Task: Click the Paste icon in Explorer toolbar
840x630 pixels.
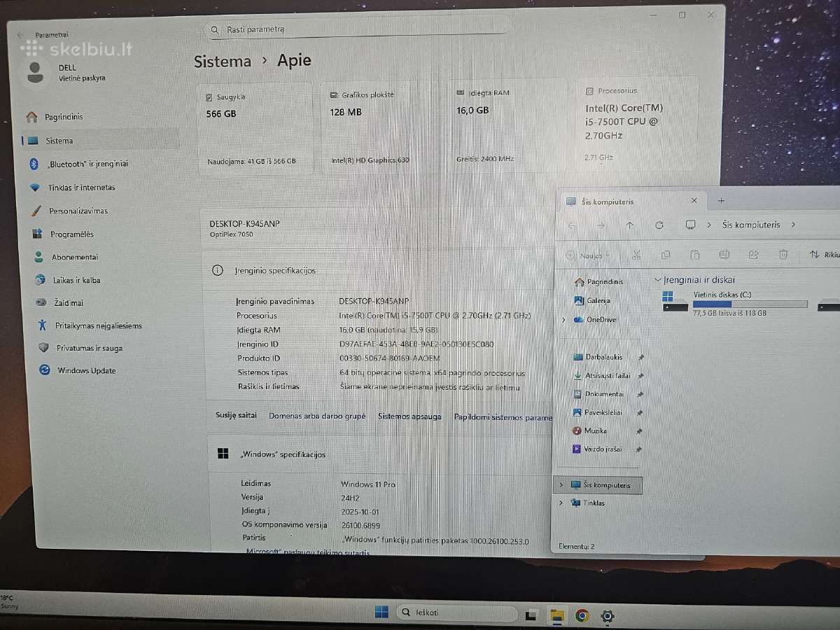Action: [x=695, y=255]
